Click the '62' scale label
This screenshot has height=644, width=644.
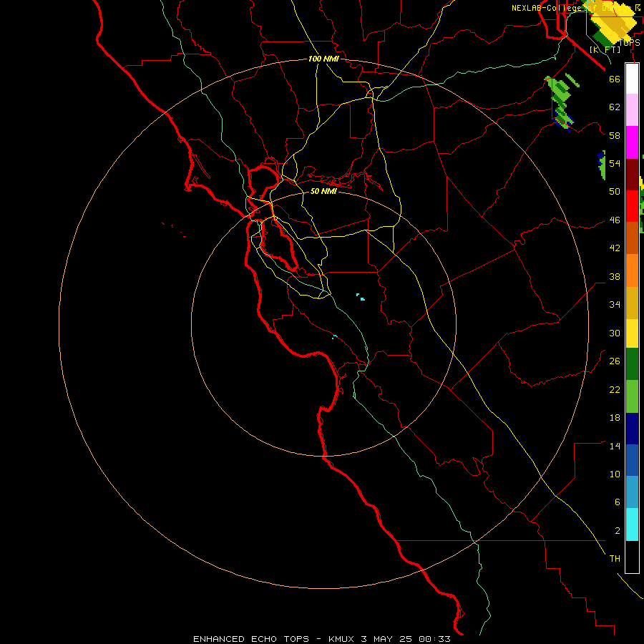tap(615, 107)
